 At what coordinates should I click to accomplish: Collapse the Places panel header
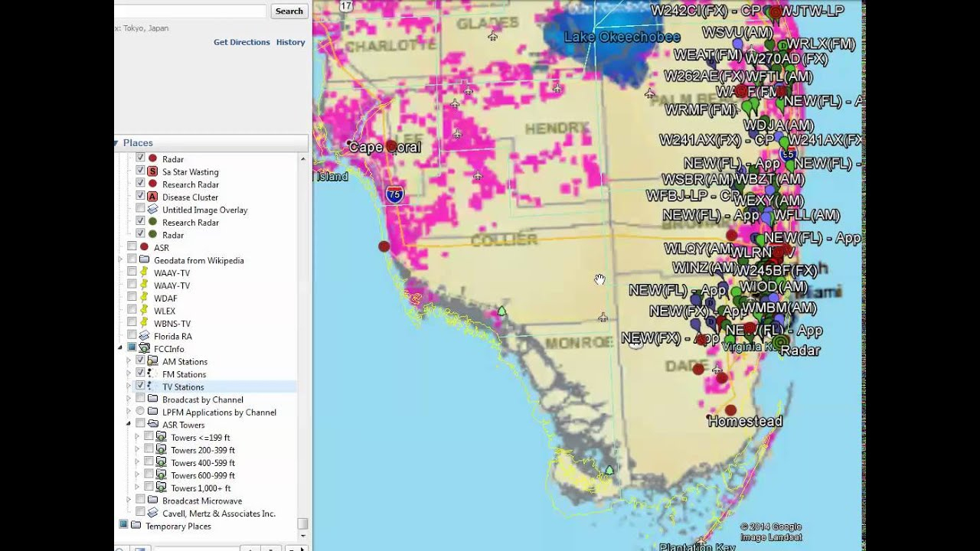click(116, 143)
